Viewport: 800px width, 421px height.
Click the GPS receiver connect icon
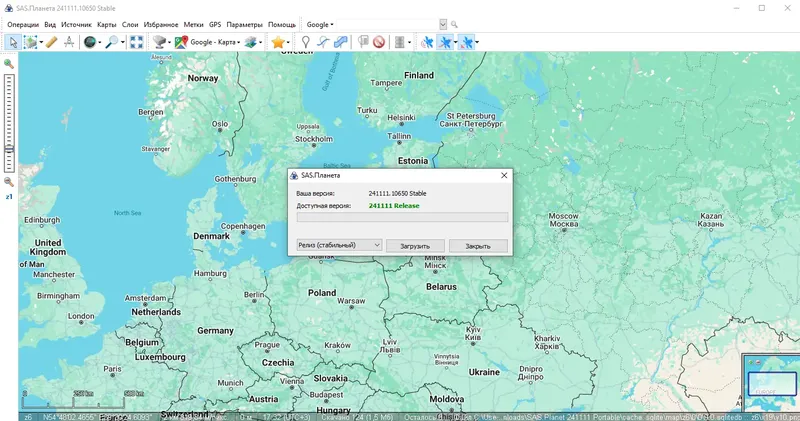pyautogui.click(x=427, y=42)
